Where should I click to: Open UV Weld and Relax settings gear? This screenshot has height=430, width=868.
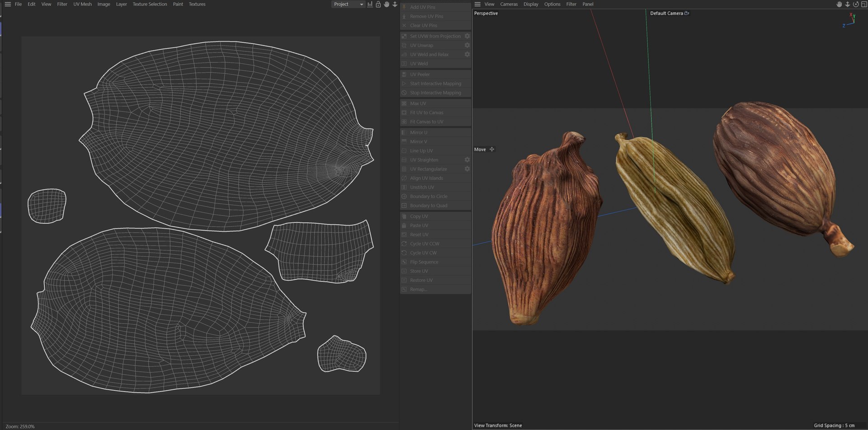click(467, 54)
